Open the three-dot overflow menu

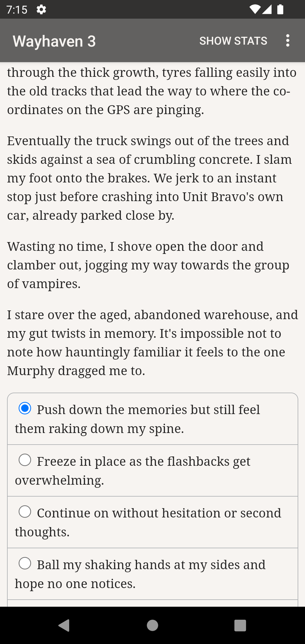click(287, 41)
